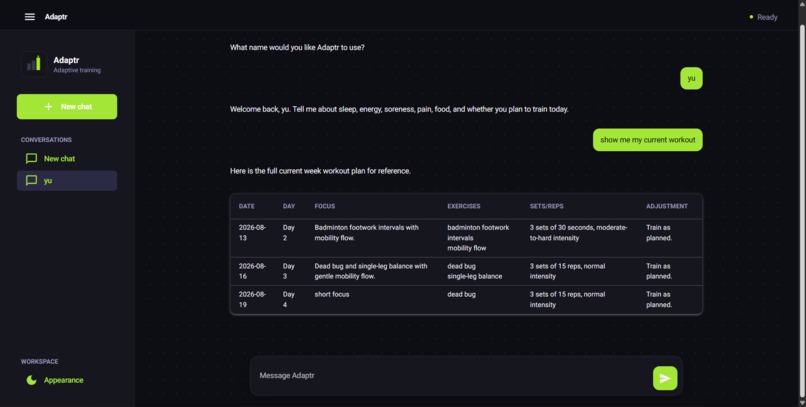
Task: Click the Ready status label
Action: click(x=767, y=17)
